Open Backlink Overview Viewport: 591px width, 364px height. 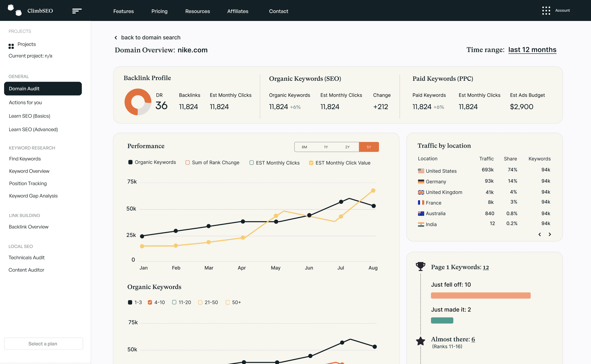[28, 227]
